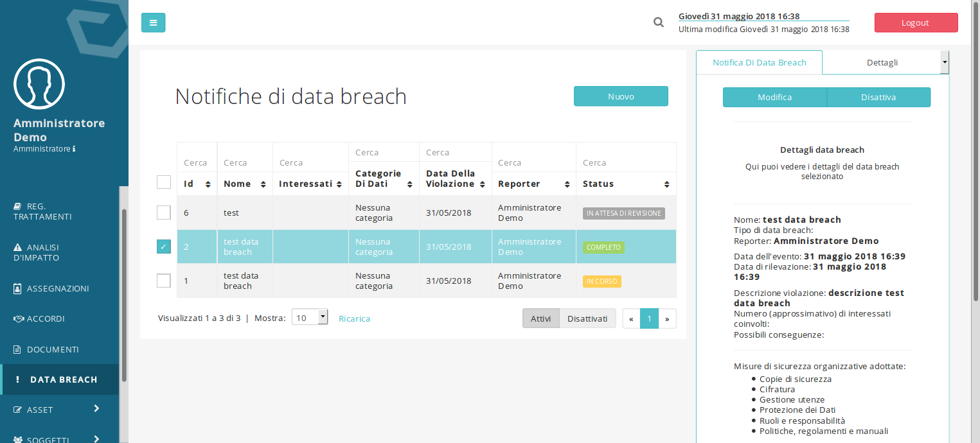Sort by Id column arrows
The height and width of the screenshot is (443, 980).
208,184
